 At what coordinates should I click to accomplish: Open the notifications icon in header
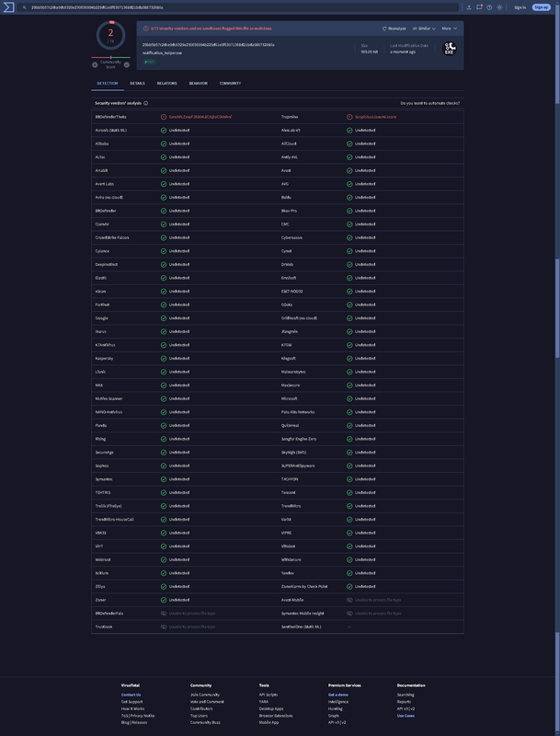pos(479,7)
